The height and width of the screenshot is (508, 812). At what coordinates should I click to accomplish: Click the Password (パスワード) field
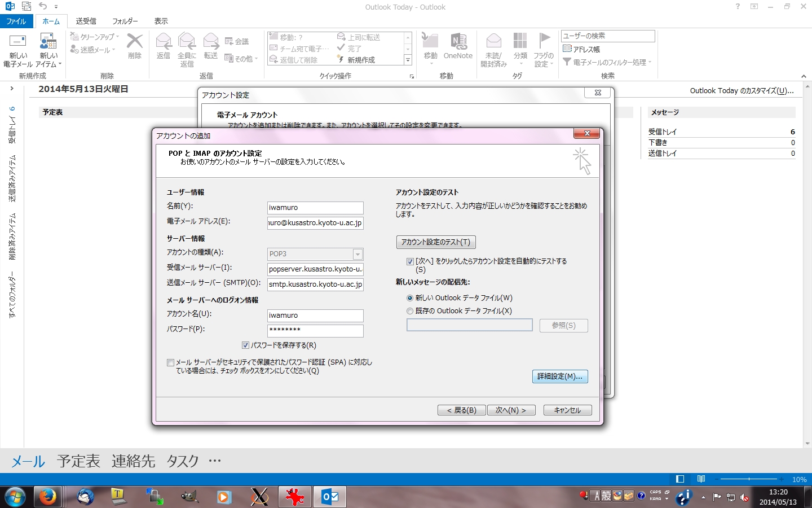pos(315,331)
